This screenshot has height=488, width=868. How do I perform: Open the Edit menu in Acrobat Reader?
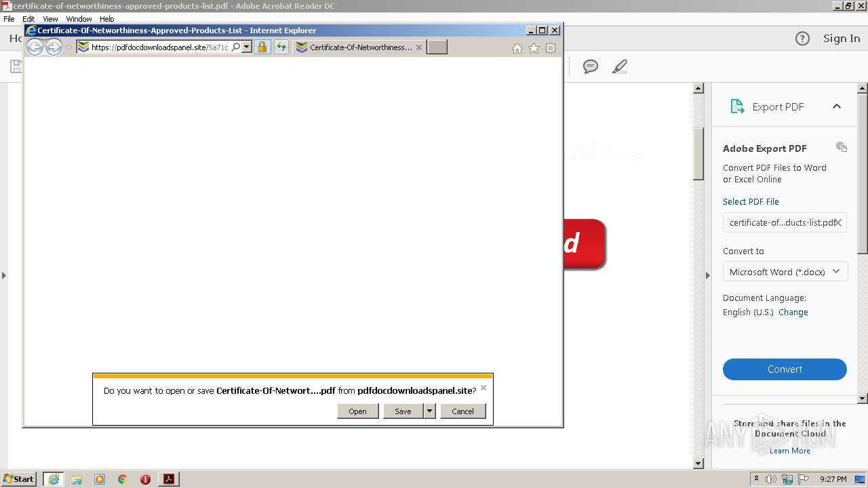click(x=28, y=19)
